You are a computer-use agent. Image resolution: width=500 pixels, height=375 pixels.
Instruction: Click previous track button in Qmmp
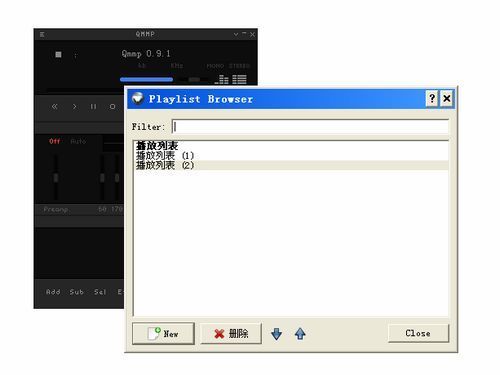pos(55,106)
